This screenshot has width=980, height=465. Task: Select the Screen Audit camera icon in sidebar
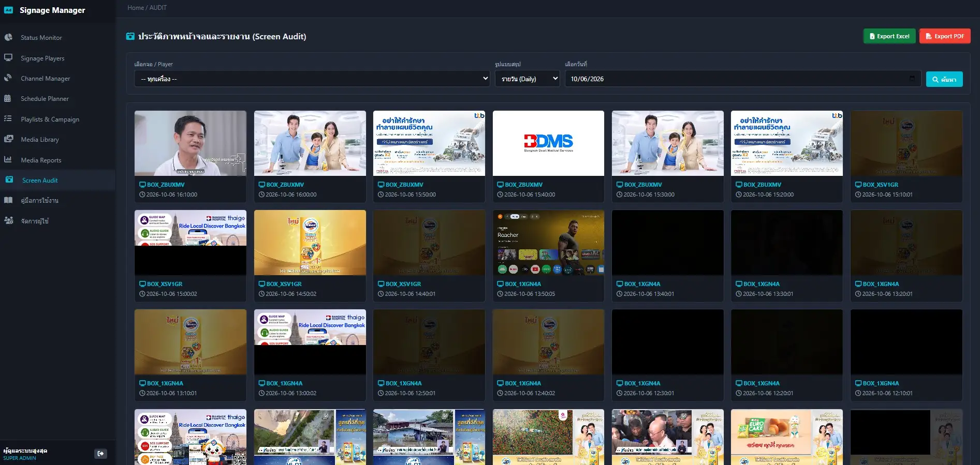[9, 179]
